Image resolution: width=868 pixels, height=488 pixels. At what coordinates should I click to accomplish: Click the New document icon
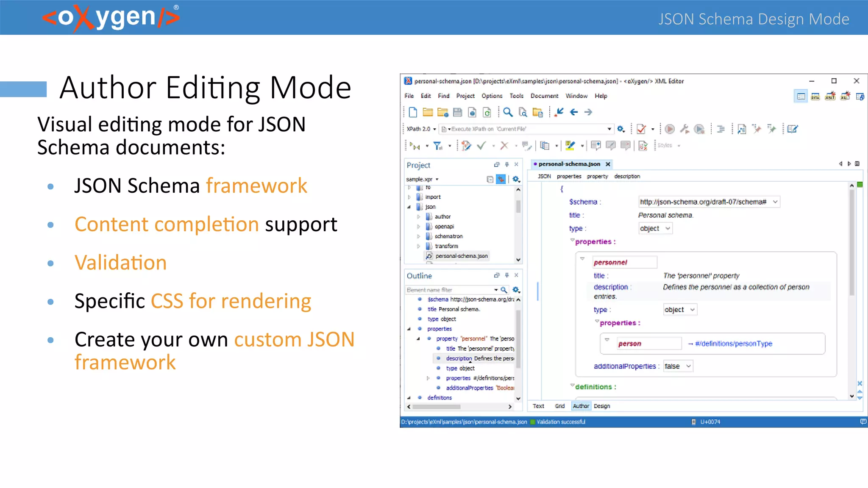[x=413, y=112]
